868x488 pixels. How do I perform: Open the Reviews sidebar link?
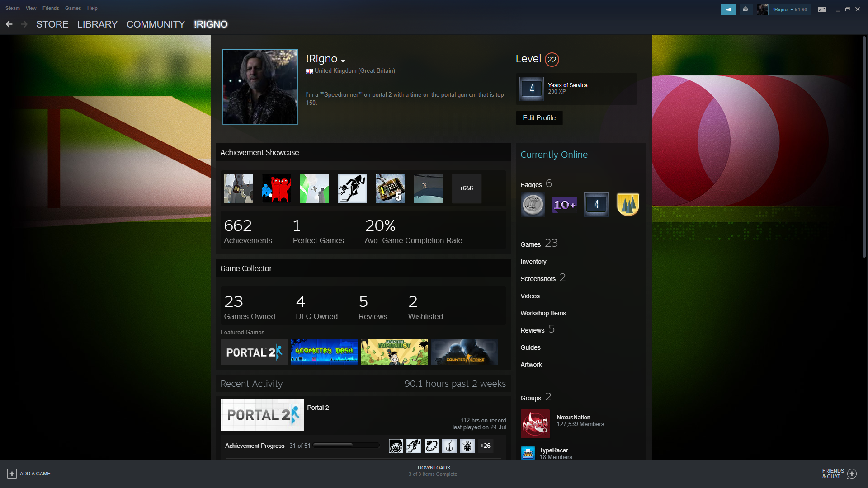[538, 329]
